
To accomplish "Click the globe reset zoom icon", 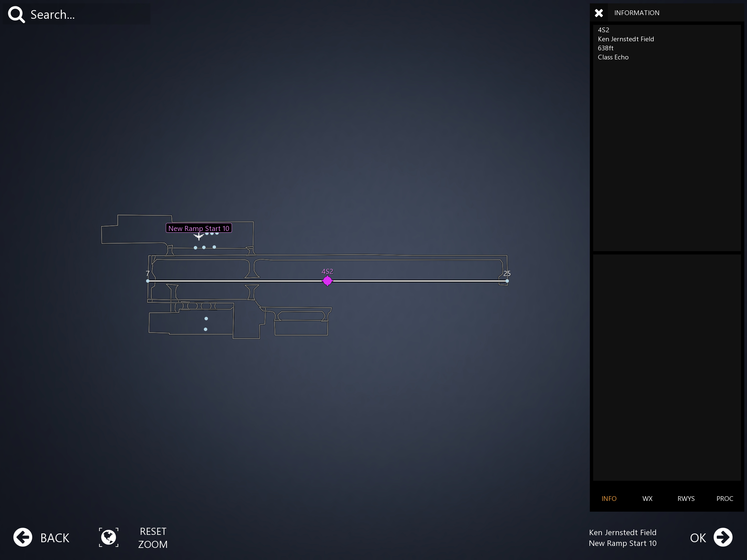I will tap(108, 537).
